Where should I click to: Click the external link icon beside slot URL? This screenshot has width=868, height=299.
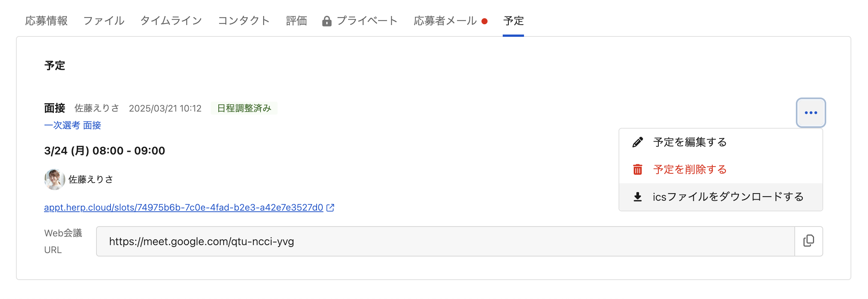click(330, 208)
